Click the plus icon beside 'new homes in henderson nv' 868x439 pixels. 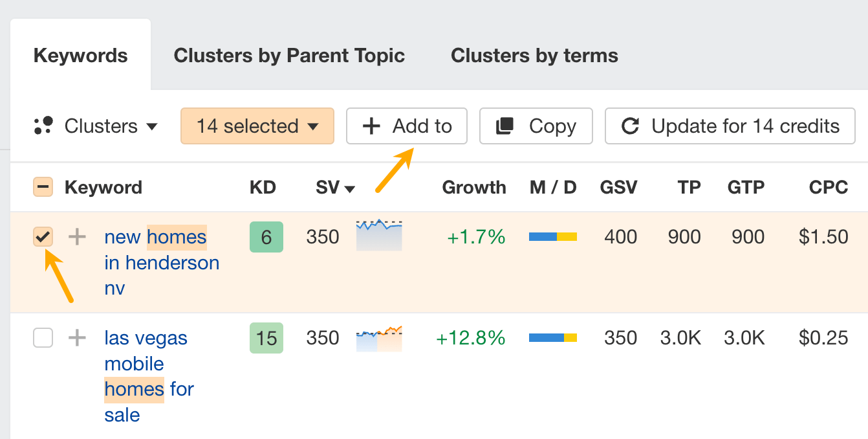pyautogui.click(x=76, y=237)
